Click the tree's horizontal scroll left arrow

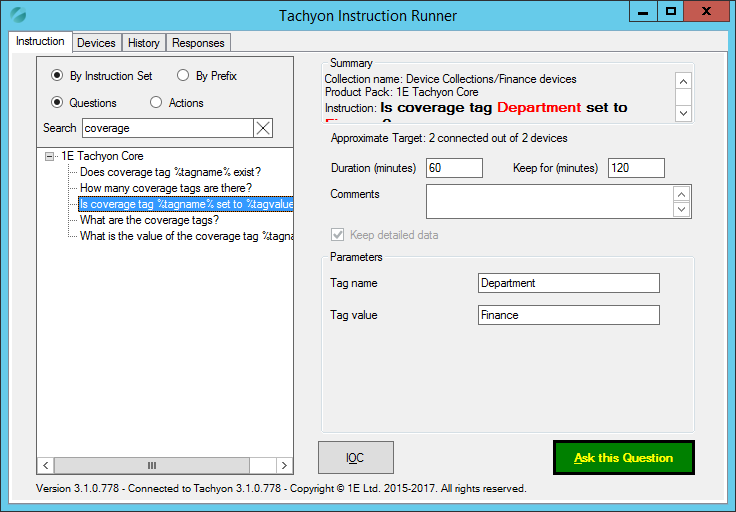[x=45, y=465]
